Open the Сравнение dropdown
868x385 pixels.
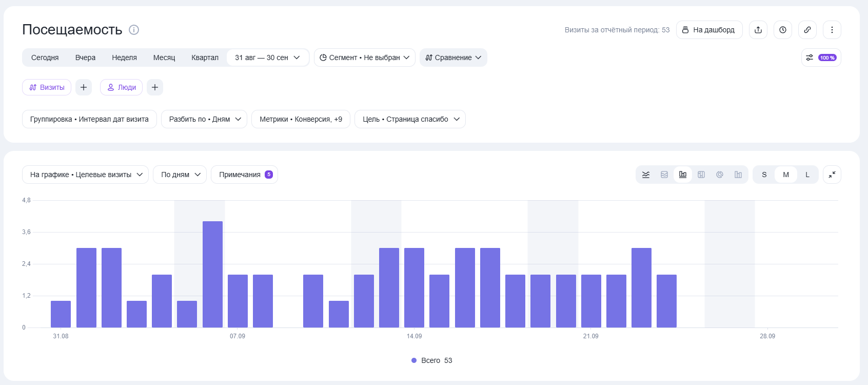pos(453,57)
